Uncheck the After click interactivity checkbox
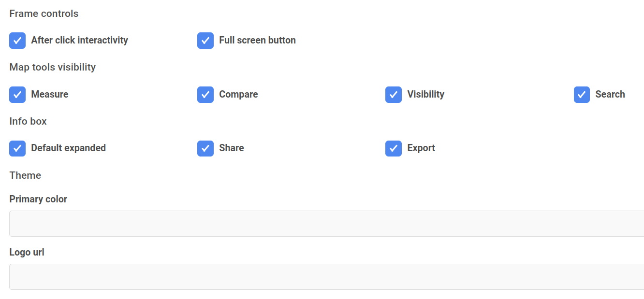 coord(17,41)
